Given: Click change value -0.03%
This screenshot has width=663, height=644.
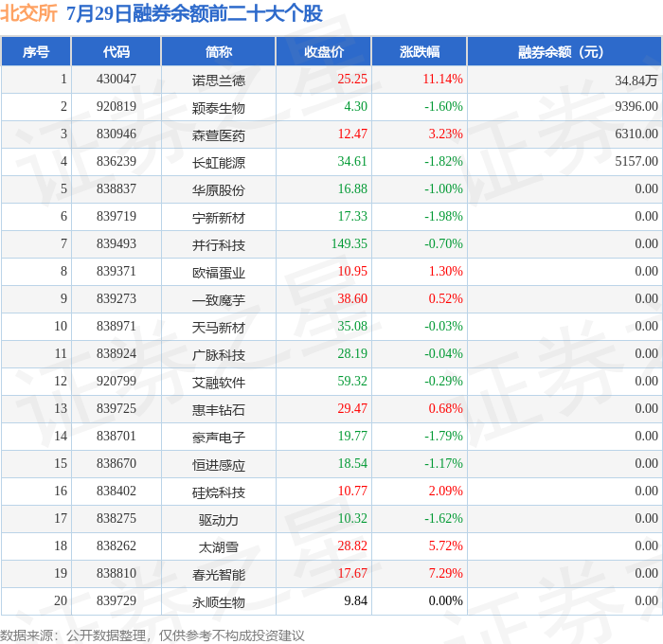Looking at the screenshot, I should [443, 327].
